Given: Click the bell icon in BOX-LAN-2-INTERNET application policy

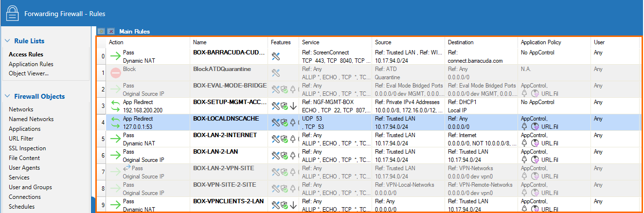Looking at the screenshot, I should click(524, 143).
